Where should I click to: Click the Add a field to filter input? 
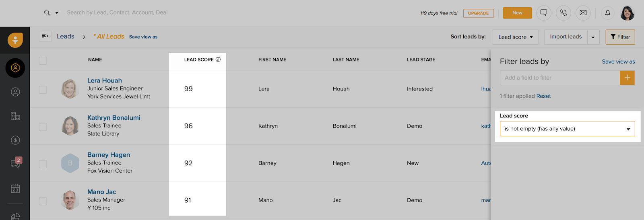[x=559, y=78]
